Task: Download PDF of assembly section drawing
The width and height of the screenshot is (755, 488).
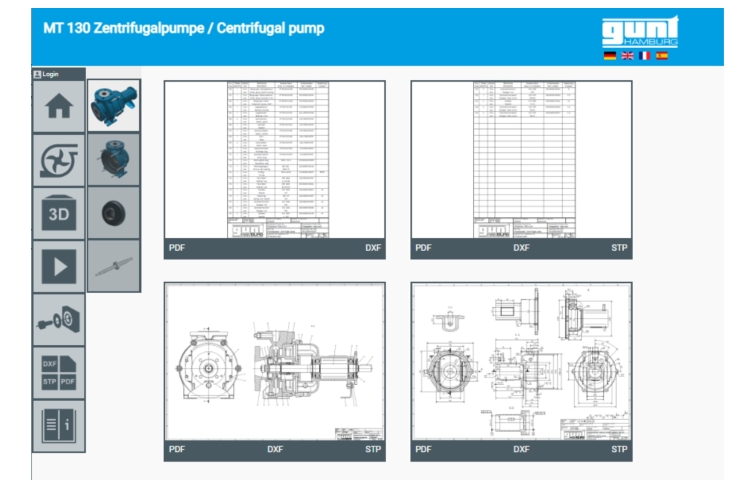Action: click(177, 449)
